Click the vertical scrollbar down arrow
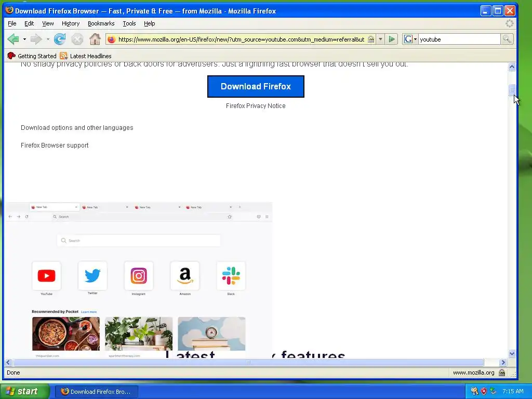 click(x=512, y=353)
